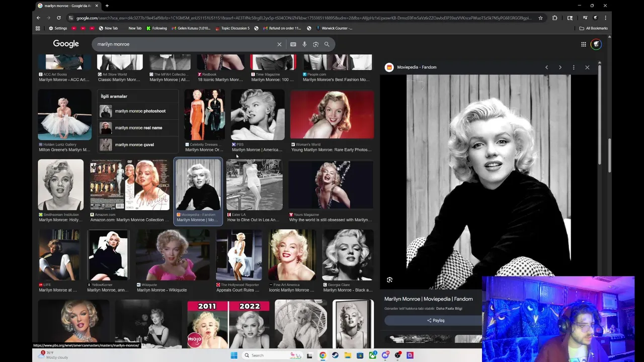Show previous image in preview panel
Image resolution: width=644 pixels, height=362 pixels.
click(546, 67)
